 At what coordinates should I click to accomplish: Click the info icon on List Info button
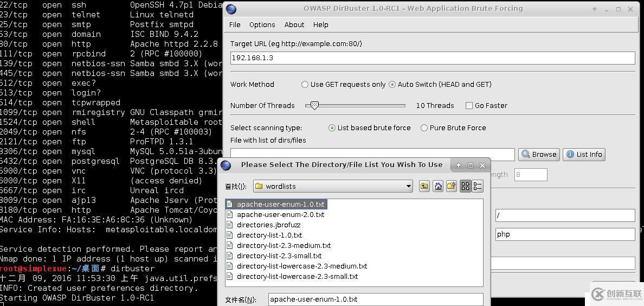[x=570, y=155]
